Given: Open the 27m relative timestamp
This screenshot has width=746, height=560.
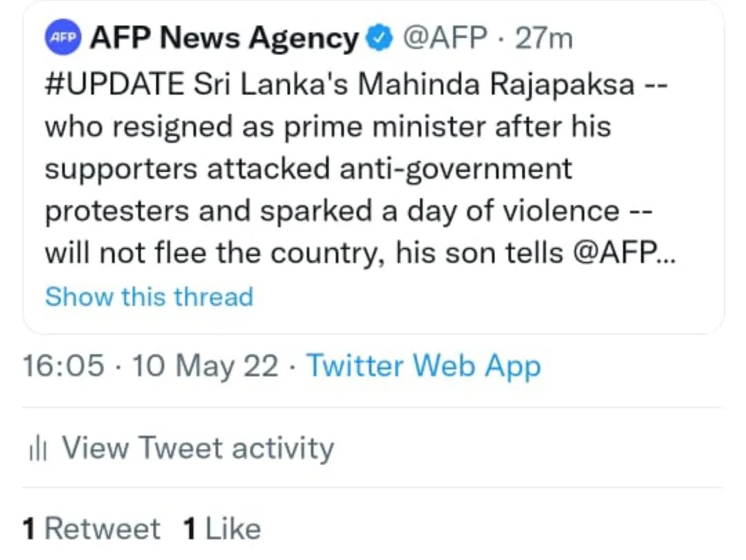Looking at the screenshot, I should coord(544,39).
